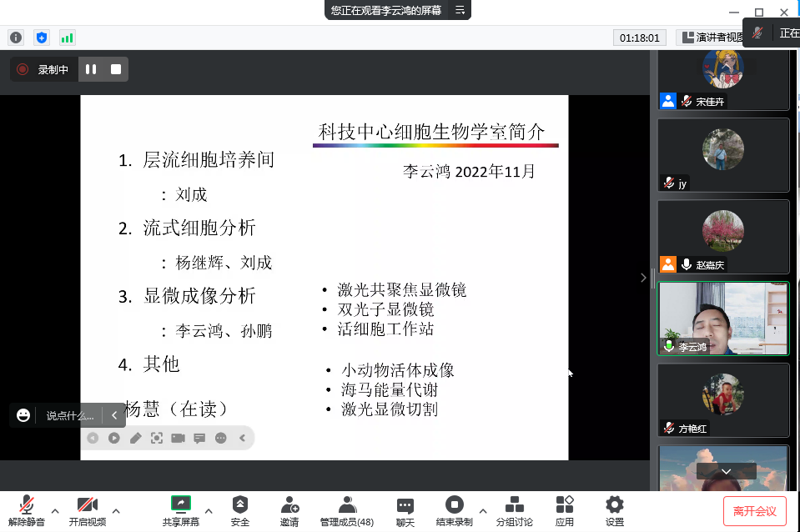The image size is (800, 532).
Task: Switch to Speaker View (演讲者视图)
Action: [x=711, y=38]
